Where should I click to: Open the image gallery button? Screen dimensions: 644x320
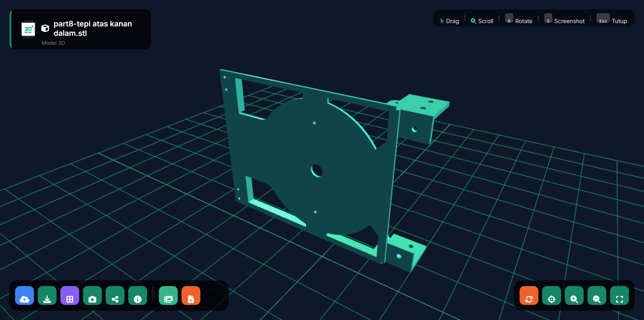tap(168, 295)
